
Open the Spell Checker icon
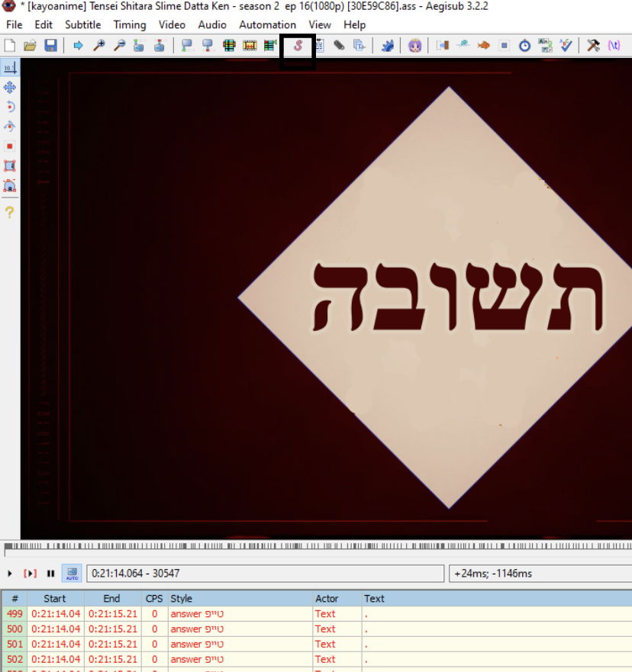(566, 46)
